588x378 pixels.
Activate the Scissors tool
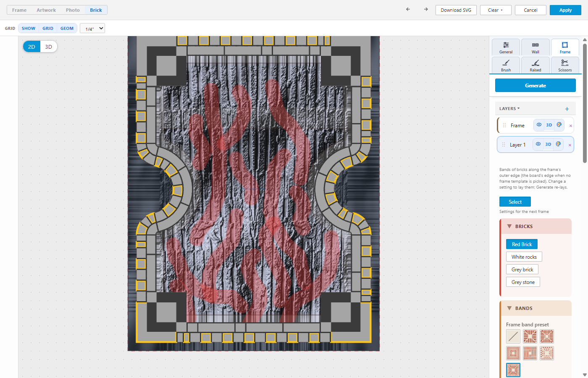565,66
